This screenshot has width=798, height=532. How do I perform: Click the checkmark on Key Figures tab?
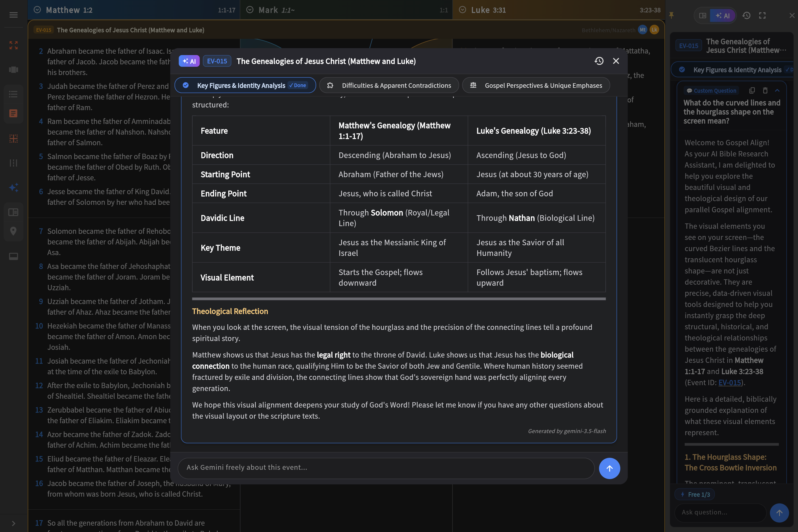pyautogui.click(x=186, y=85)
